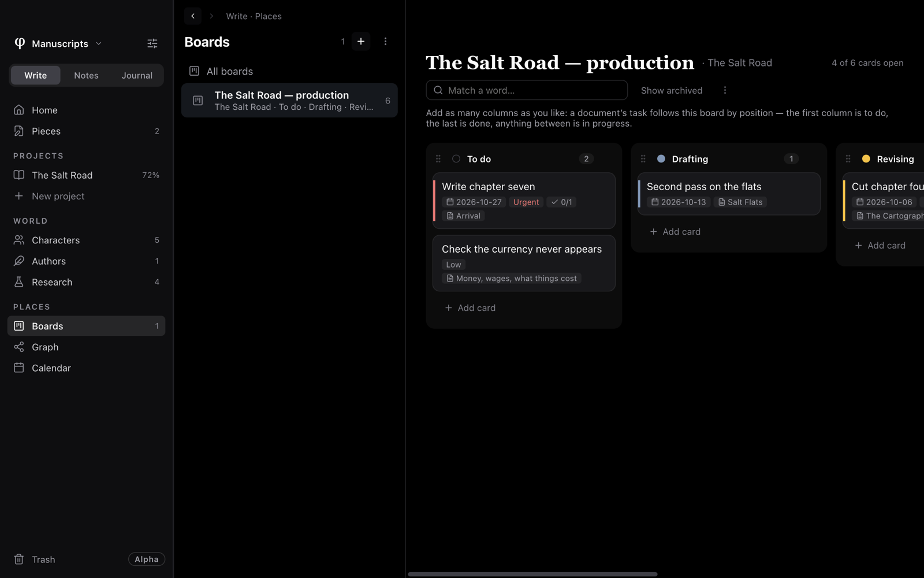Screen dimensions: 924x578
Task: Add card to the Drafting column
Action: [675, 232]
